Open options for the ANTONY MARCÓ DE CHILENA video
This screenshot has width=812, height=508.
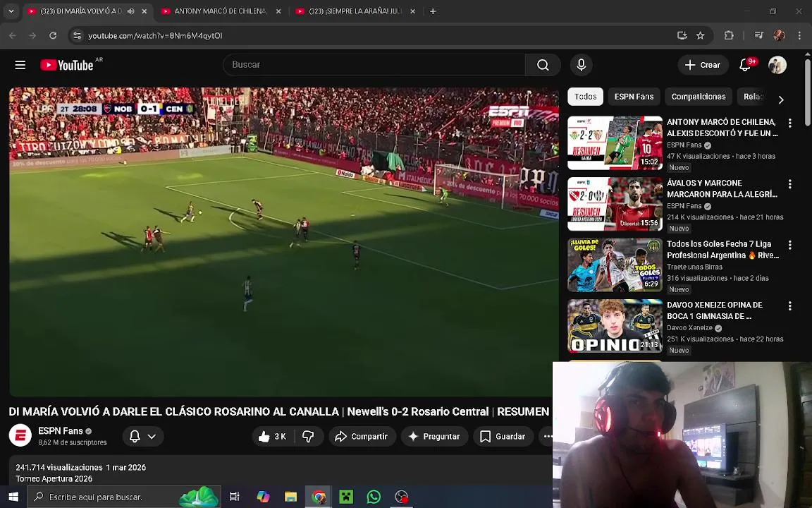tap(789, 123)
